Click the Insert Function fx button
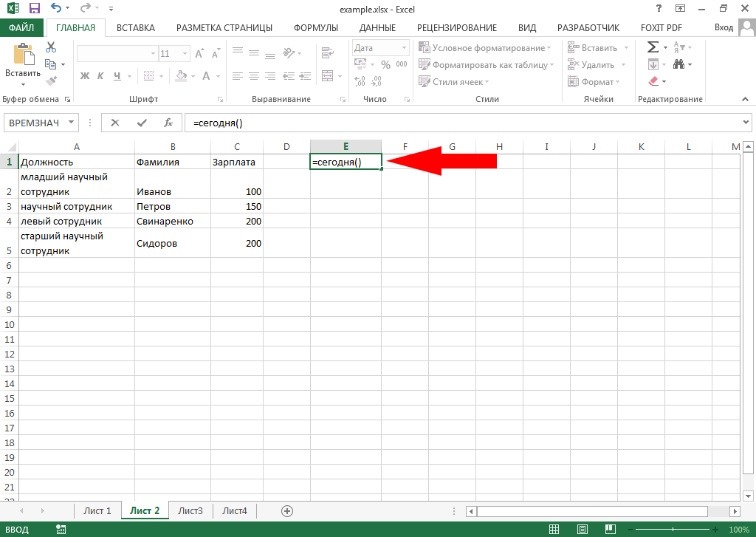756x537 pixels. point(168,123)
